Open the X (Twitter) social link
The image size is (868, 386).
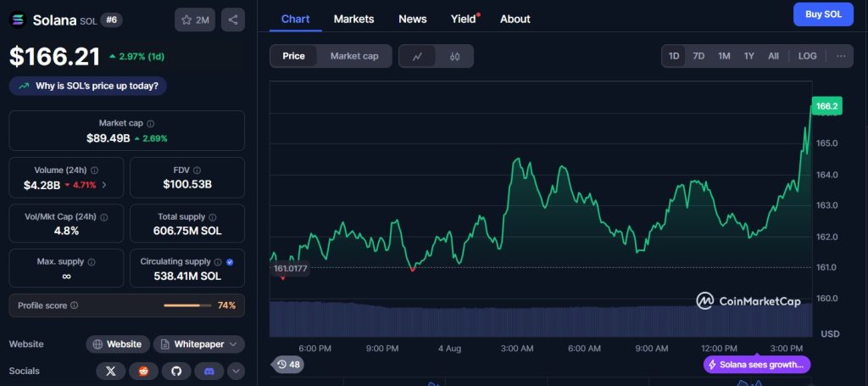(111, 371)
